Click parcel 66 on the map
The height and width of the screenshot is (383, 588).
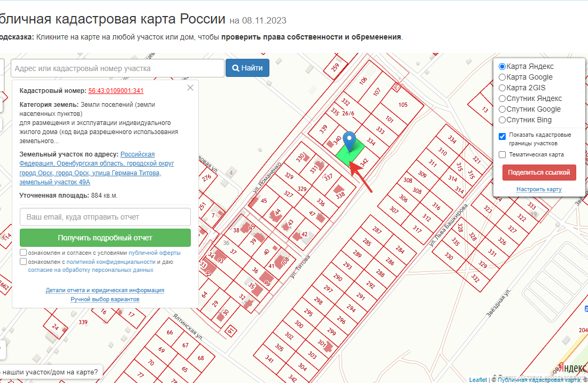point(170,332)
